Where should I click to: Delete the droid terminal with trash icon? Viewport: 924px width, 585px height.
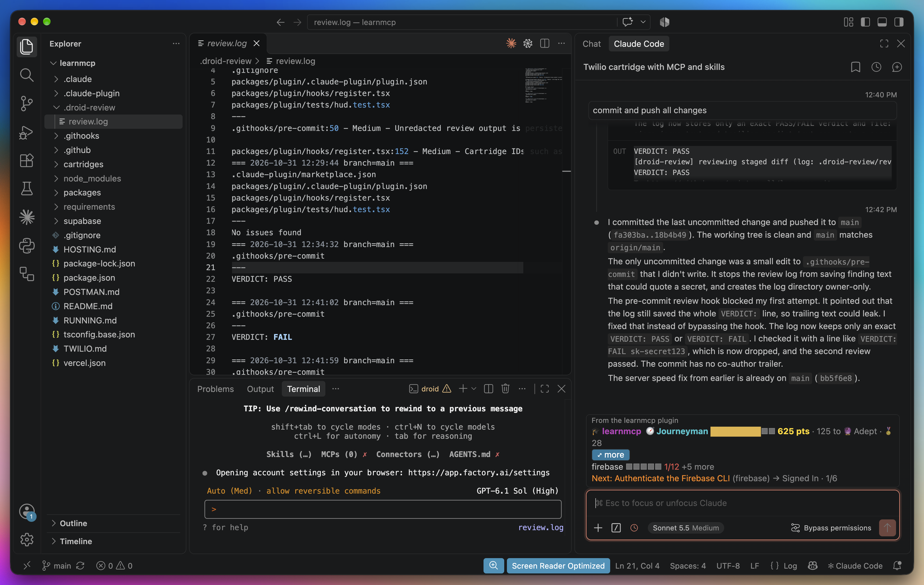click(505, 388)
